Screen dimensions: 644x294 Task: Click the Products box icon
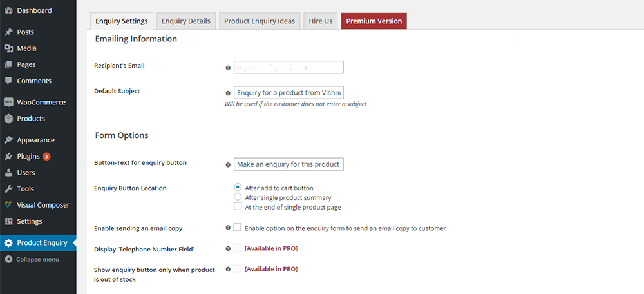click(8, 119)
